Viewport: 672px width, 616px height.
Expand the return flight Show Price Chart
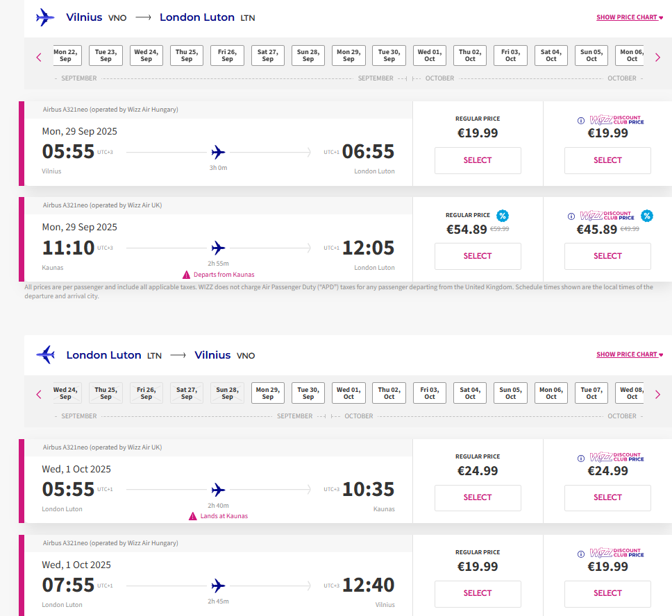[630, 354]
